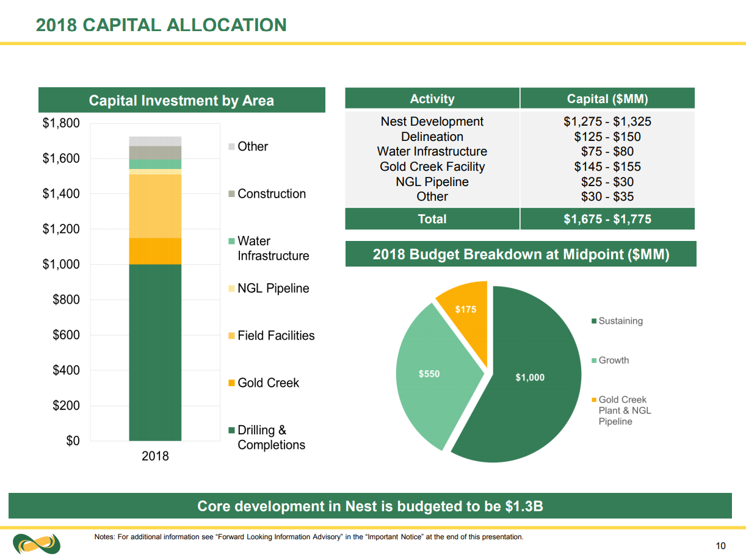Image resolution: width=746 pixels, height=560 pixels.
Task: Click the light orange Field Facilities bar segment
Action: [x=155, y=206]
